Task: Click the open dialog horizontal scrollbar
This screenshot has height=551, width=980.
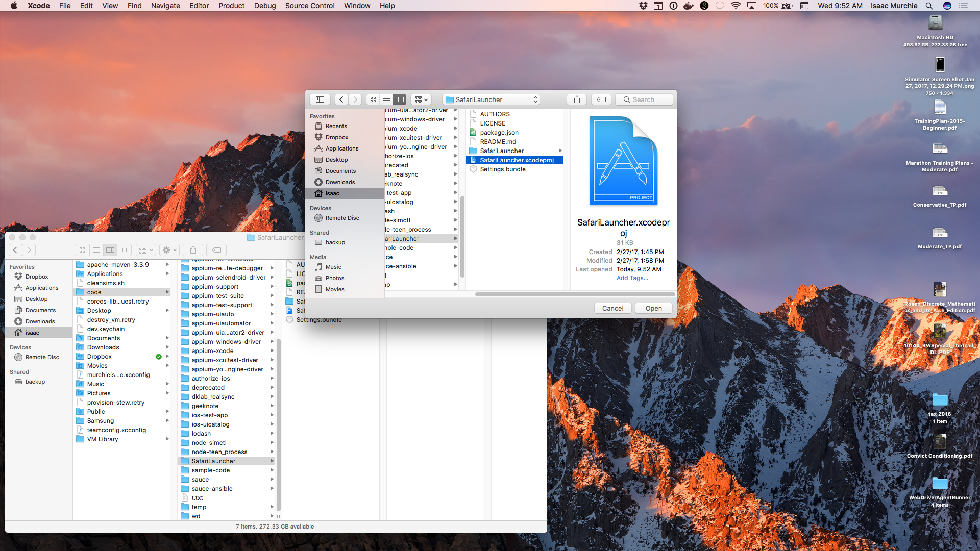Action: click(x=575, y=294)
